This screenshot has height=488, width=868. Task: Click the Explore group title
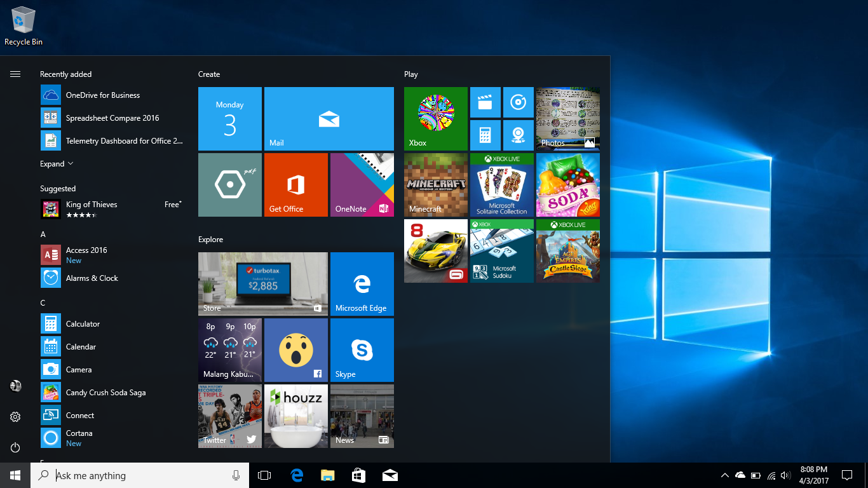(x=210, y=240)
